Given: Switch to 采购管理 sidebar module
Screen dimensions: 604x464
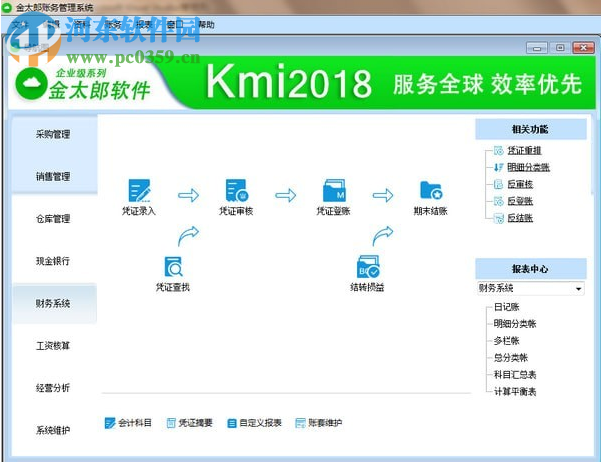Looking at the screenshot, I should click(54, 134).
